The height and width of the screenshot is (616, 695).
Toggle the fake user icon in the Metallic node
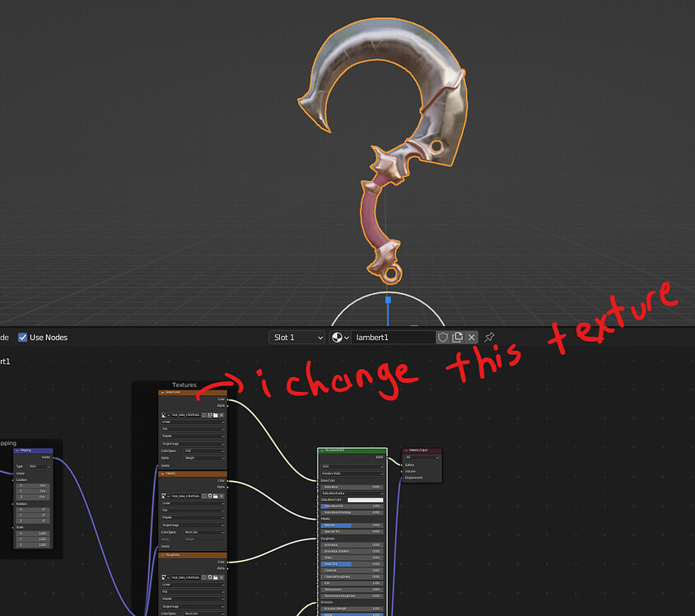coord(205,497)
